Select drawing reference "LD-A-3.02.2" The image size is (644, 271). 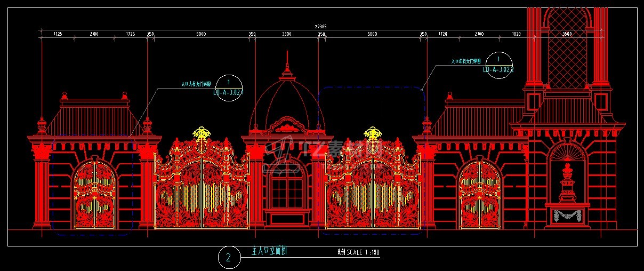[x=498, y=69]
